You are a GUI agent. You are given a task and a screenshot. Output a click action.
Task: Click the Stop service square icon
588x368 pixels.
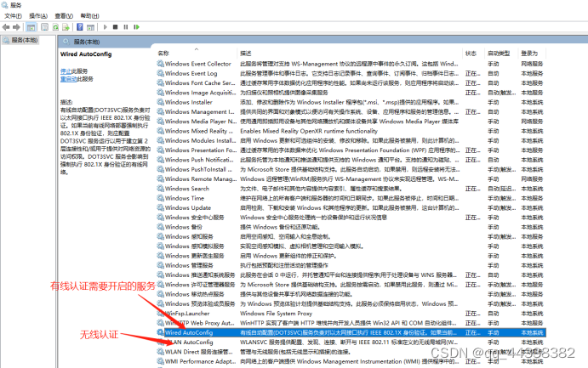(116, 27)
